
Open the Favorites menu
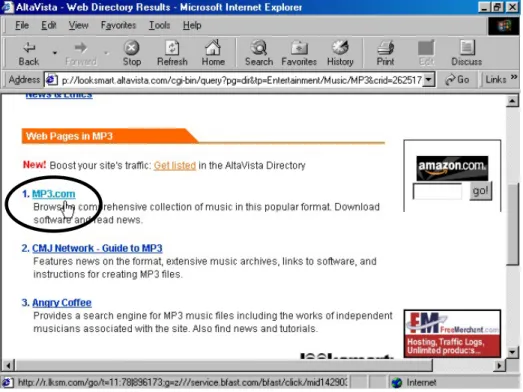tap(118, 25)
